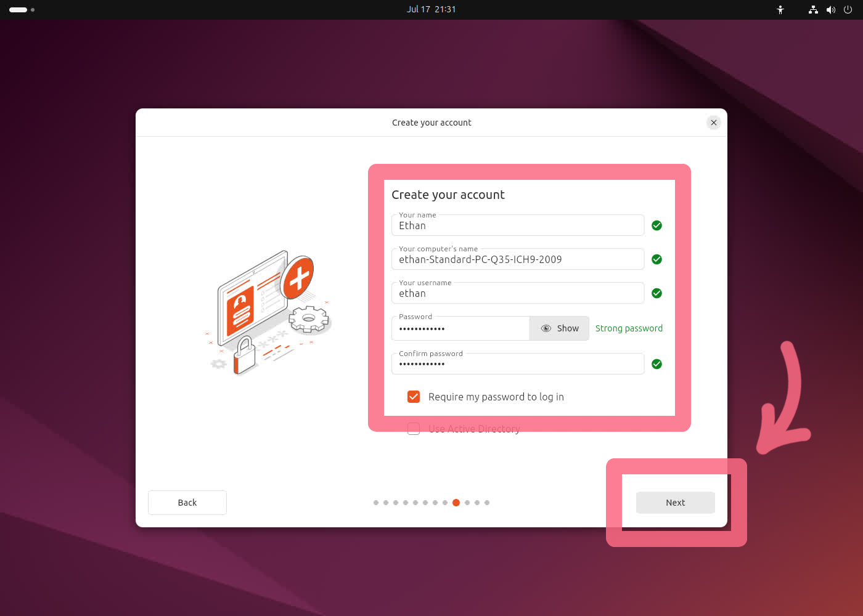Uncheck Require my password to log in
The image size is (863, 616).
(414, 397)
